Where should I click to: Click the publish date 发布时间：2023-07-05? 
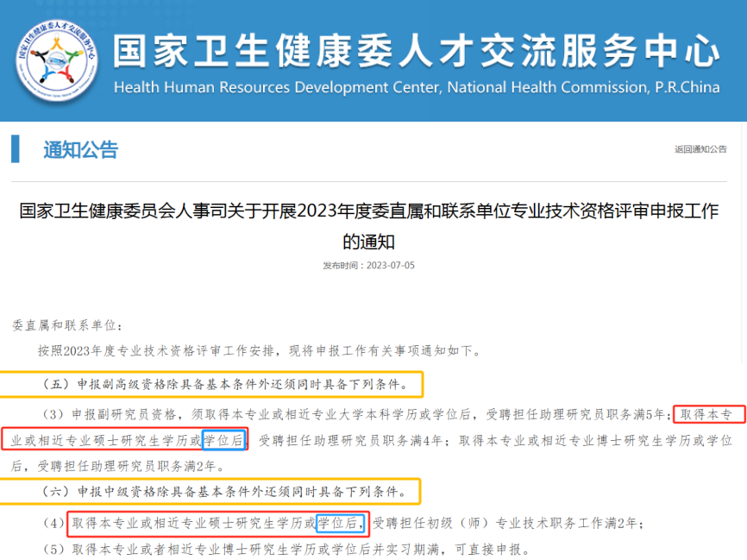[368, 266]
